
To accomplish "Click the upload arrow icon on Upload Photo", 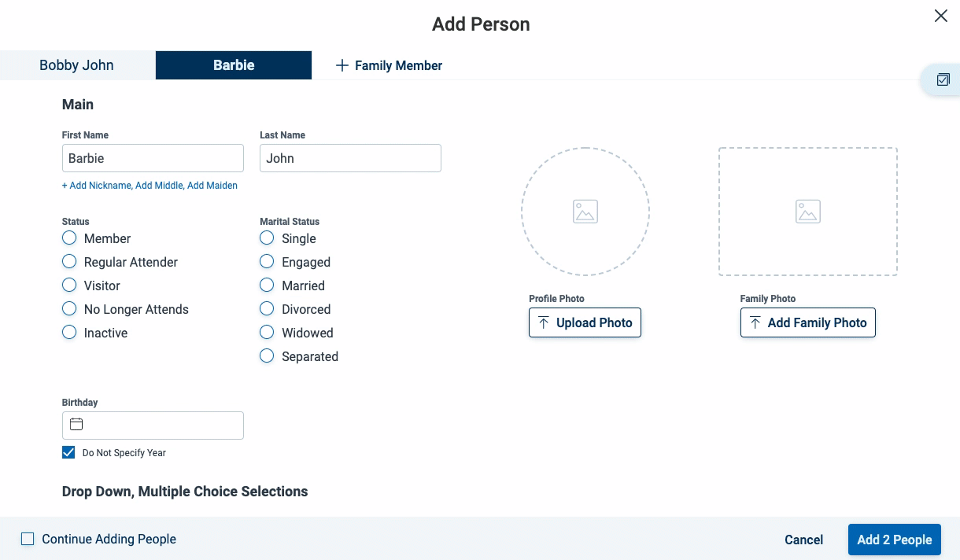I will point(544,322).
